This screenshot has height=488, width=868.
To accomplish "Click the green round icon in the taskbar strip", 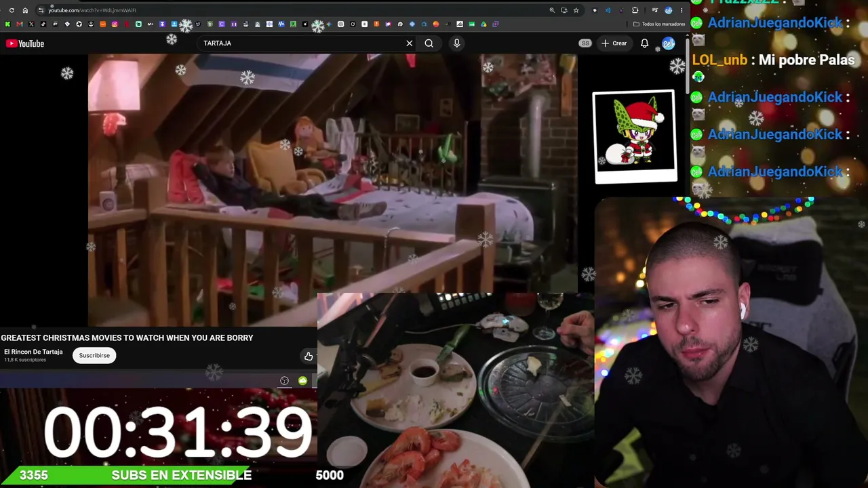I will click(302, 381).
